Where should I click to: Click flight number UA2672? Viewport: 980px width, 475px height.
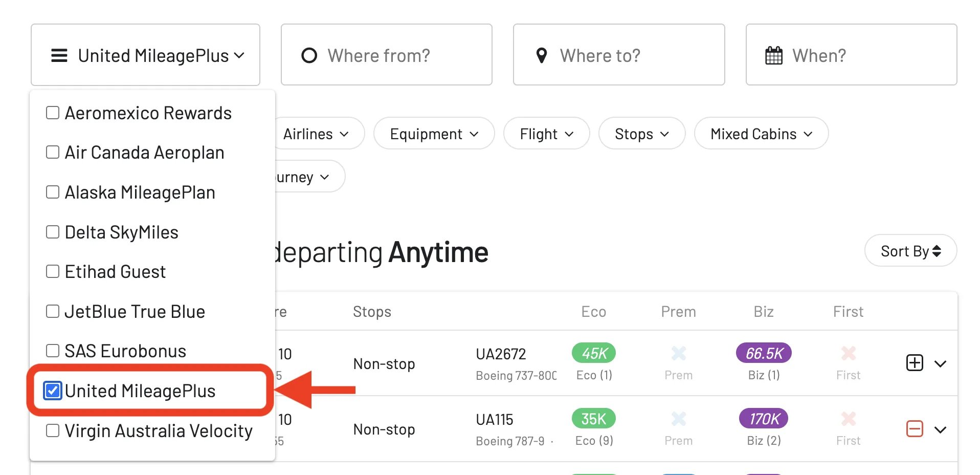tap(501, 354)
